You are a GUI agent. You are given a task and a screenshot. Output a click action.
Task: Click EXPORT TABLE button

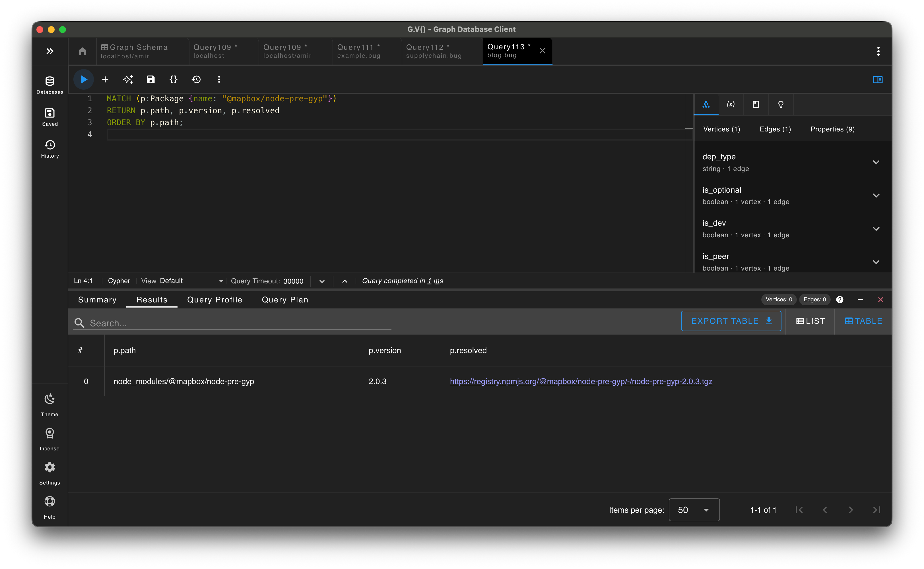coord(730,321)
